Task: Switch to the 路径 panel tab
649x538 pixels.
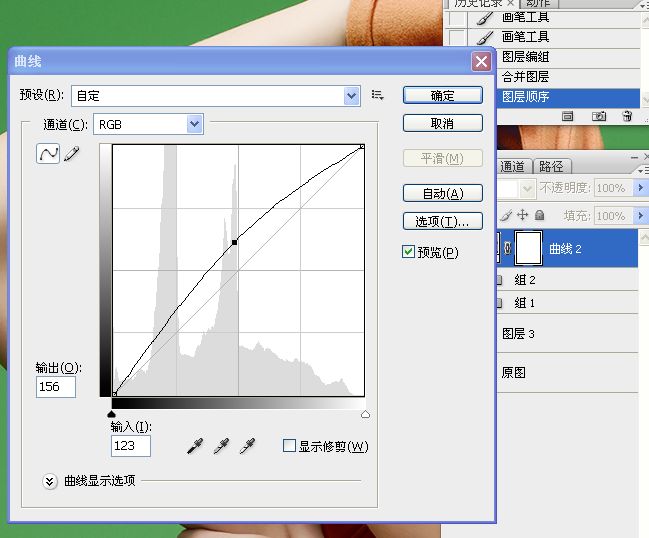Action: tap(551, 166)
